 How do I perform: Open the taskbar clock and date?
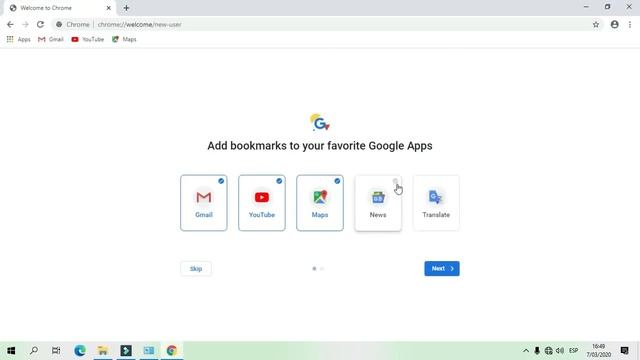[599, 351]
